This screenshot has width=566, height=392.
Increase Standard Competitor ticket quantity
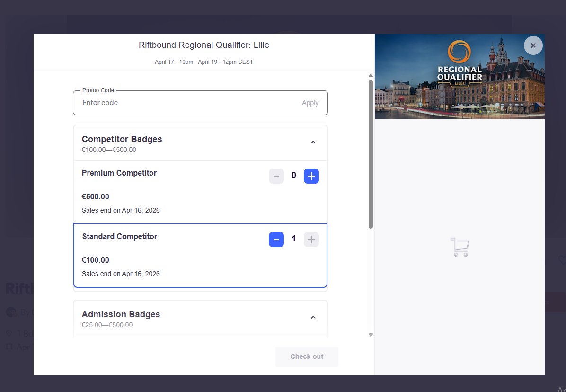[311, 239]
